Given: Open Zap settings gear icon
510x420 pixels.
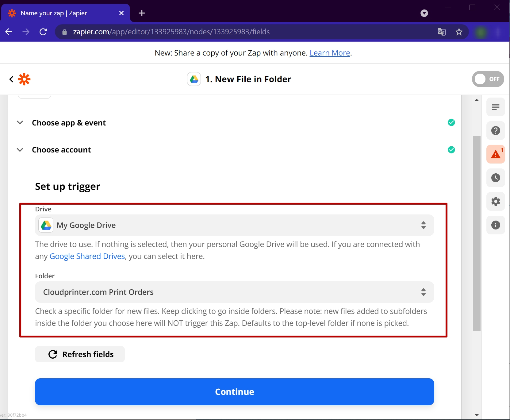Looking at the screenshot, I should [496, 202].
